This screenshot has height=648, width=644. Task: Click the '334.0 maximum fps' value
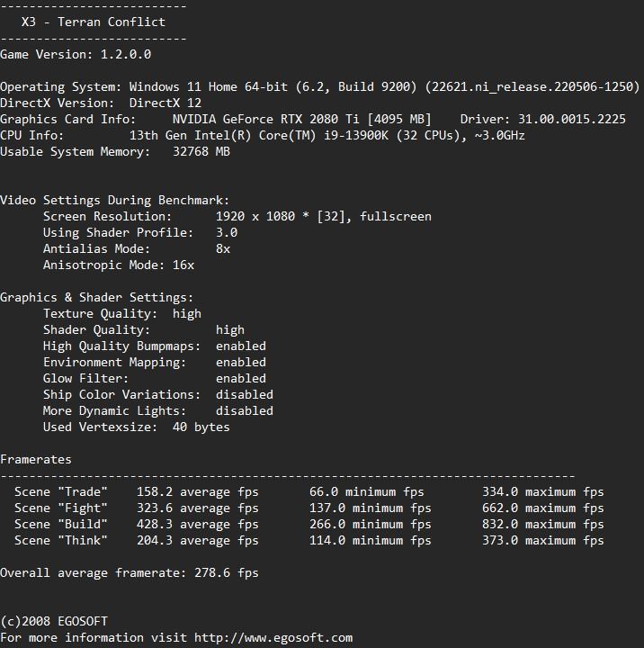point(542,491)
